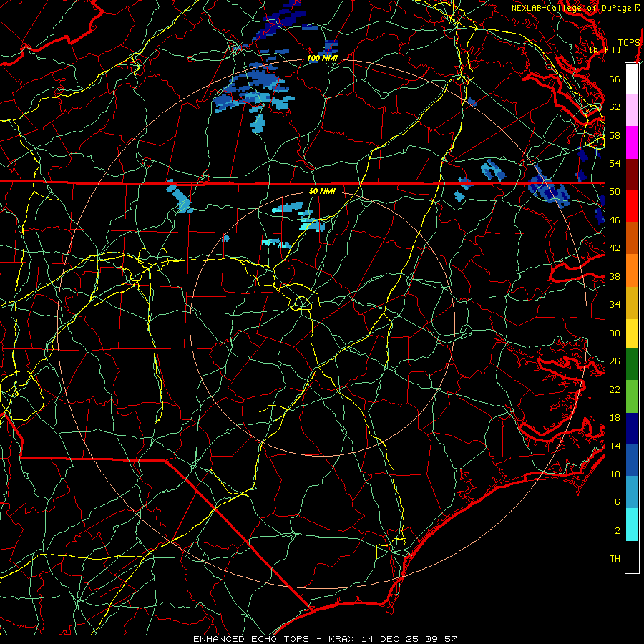644x644 pixels.
Task: Click the "26" legend value
Action: click(615, 361)
